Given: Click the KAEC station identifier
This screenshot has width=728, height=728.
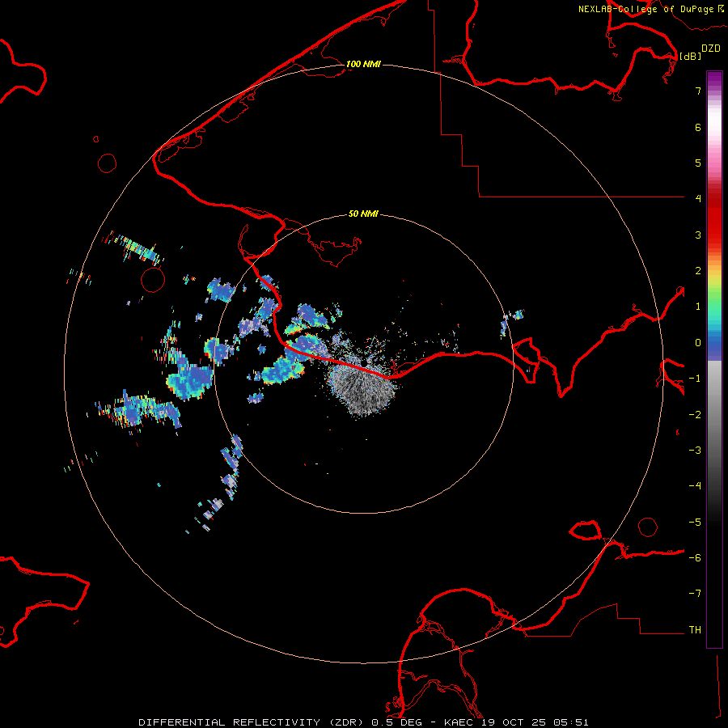Looking at the screenshot, I should point(459,722).
